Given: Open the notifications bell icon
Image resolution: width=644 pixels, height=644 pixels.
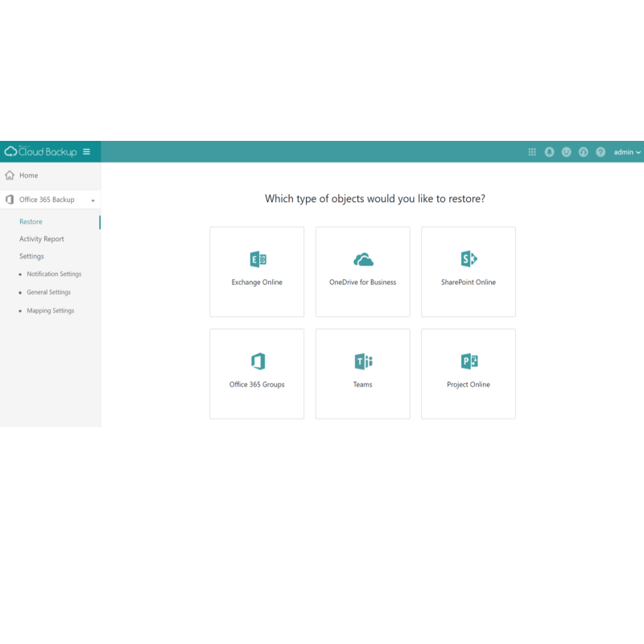Looking at the screenshot, I should (549, 152).
